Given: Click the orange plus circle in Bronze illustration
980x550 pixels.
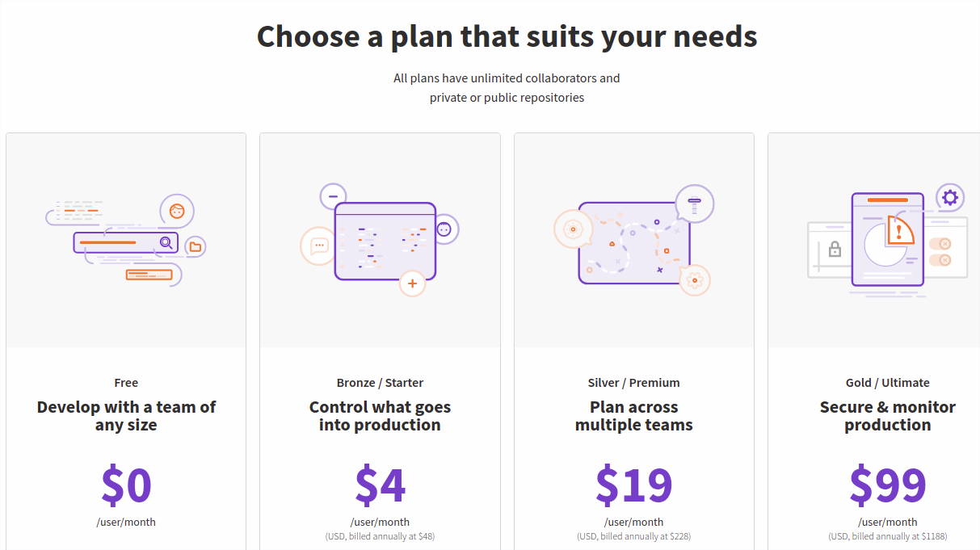Looking at the screenshot, I should 412,283.
